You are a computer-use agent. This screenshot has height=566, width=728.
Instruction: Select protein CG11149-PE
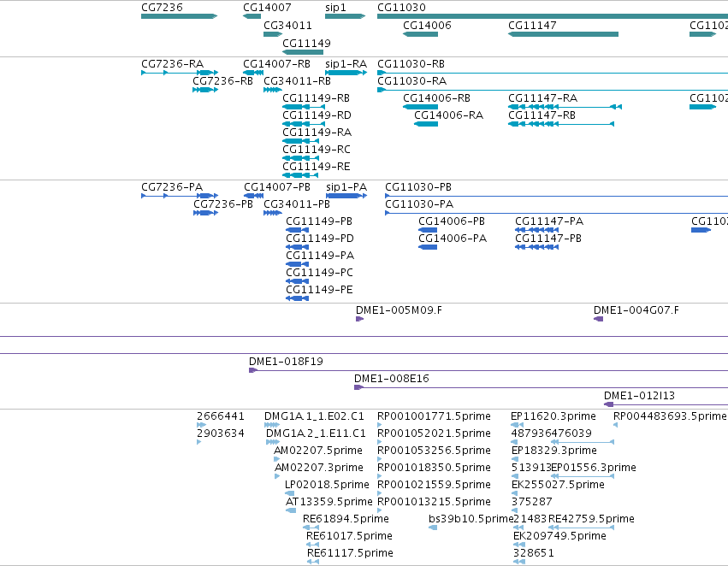pos(297,298)
